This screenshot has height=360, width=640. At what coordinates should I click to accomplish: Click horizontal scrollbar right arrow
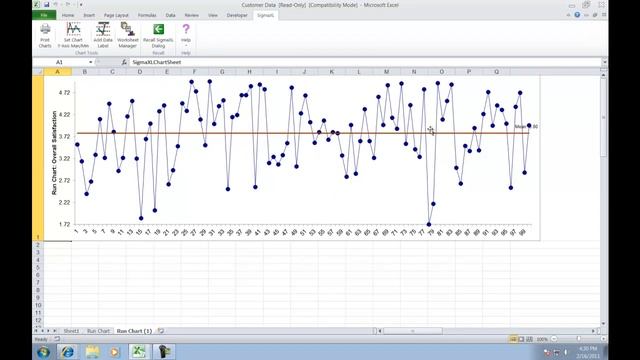point(593,331)
